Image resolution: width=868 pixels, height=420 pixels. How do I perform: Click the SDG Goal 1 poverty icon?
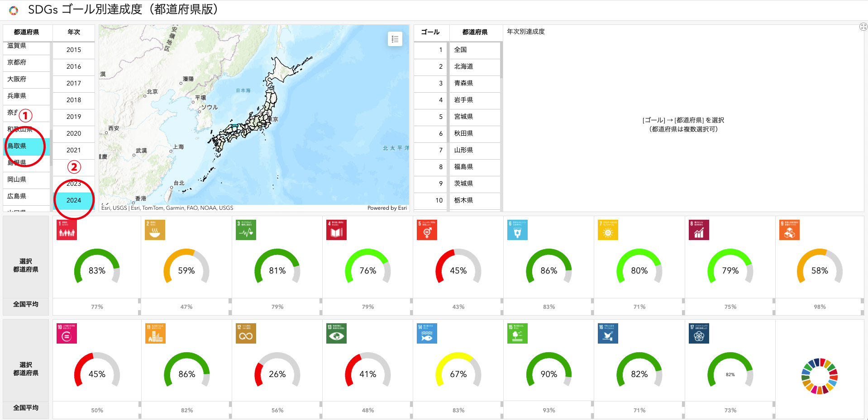click(x=67, y=230)
